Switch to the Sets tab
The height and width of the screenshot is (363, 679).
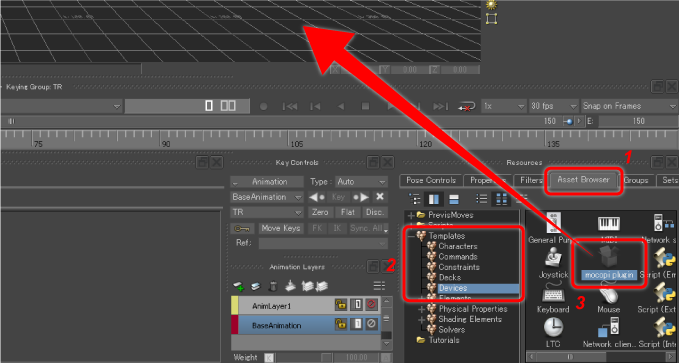(669, 180)
